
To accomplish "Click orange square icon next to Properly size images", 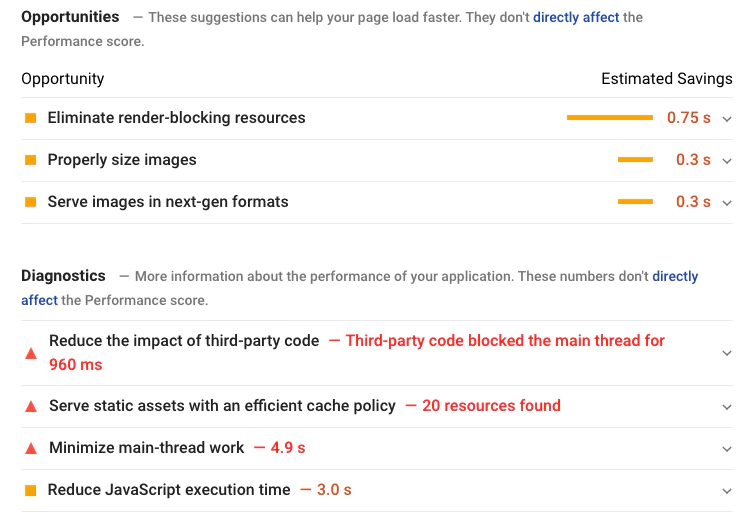I will click(30, 160).
